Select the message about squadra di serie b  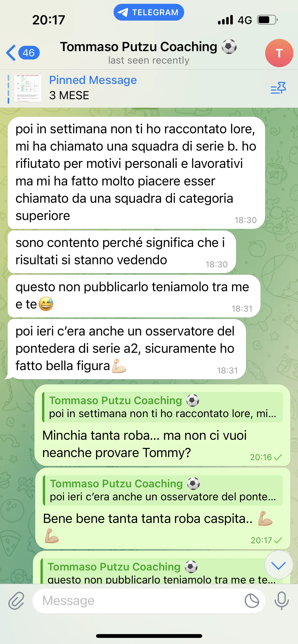[x=136, y=173]
